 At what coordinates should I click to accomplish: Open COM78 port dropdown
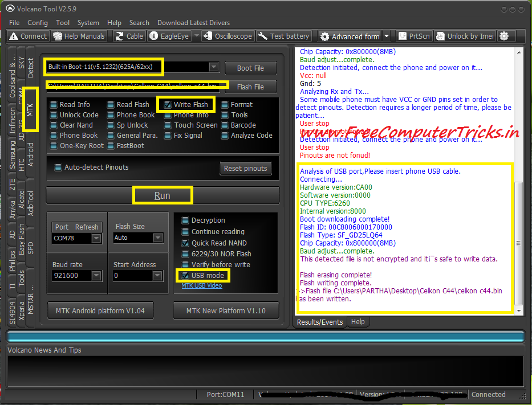coord(96,238)
